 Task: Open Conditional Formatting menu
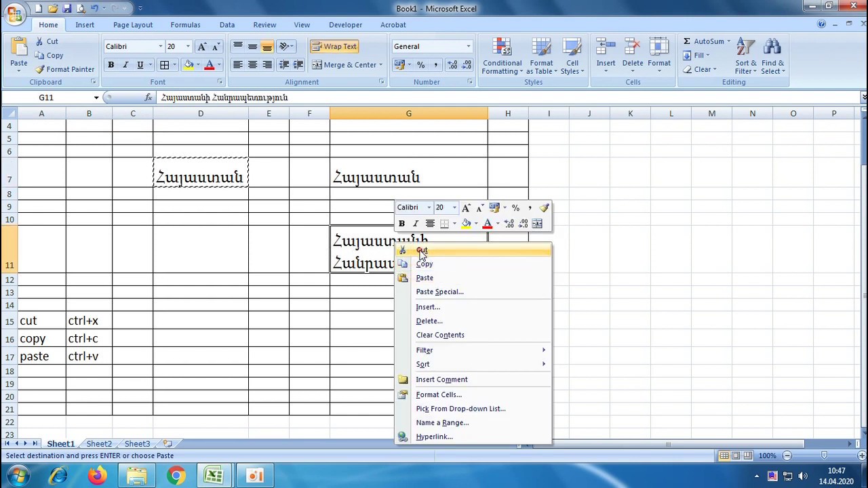pos(502,56)
